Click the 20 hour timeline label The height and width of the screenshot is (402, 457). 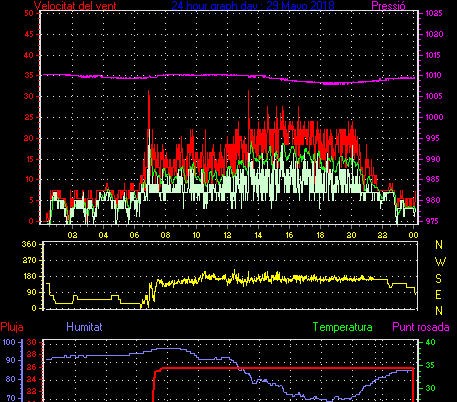pyautogui.click(x=351, y=235)
